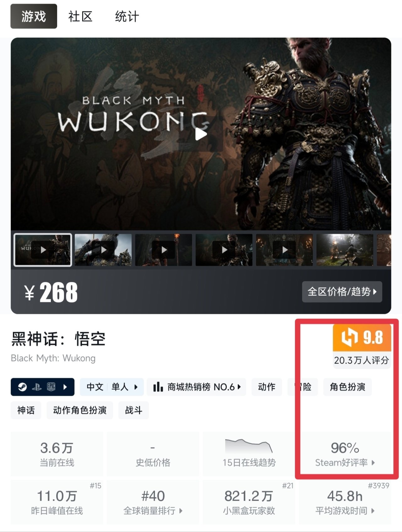This screenshot has height=532, width=402.
Task: Click the Steam platform icon
Action: (22, 387)
